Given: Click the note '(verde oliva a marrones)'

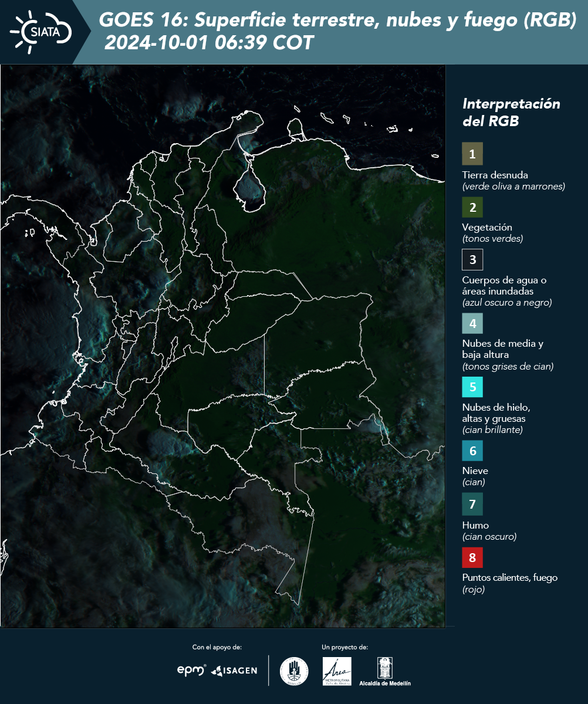Looking at the screenshot, I should [513, 187].
